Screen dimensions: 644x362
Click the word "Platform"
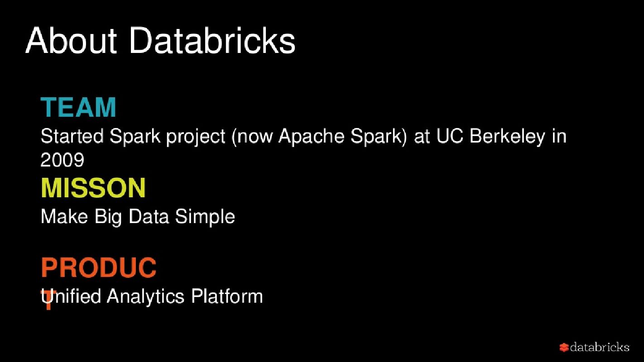(x=227, y=296)
